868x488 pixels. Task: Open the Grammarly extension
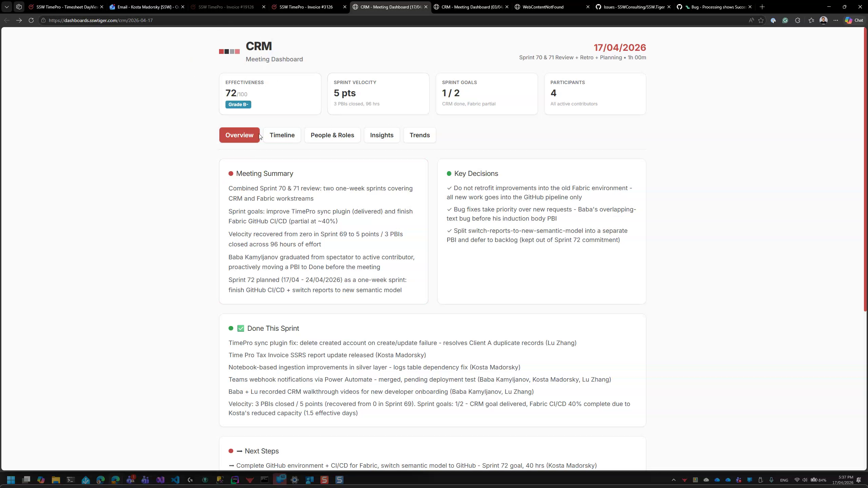tap(785, 20)
